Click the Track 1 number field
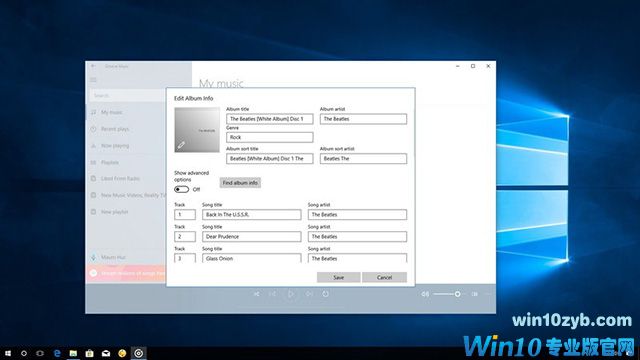 point(184,214)
